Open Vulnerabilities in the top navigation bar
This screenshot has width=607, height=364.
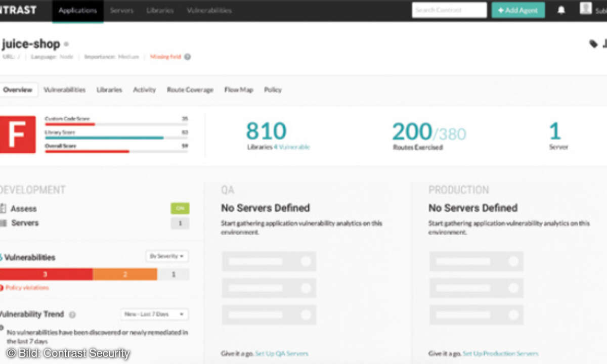209,11
